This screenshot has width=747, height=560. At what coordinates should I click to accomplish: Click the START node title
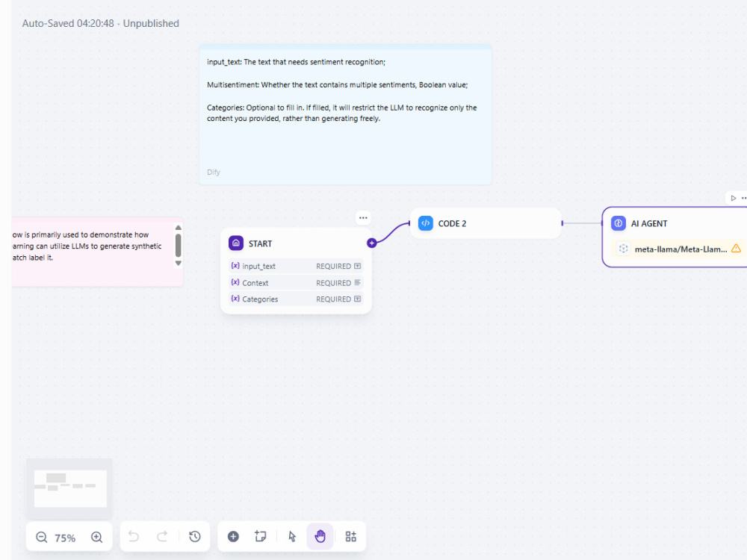[x=260, y=244]
